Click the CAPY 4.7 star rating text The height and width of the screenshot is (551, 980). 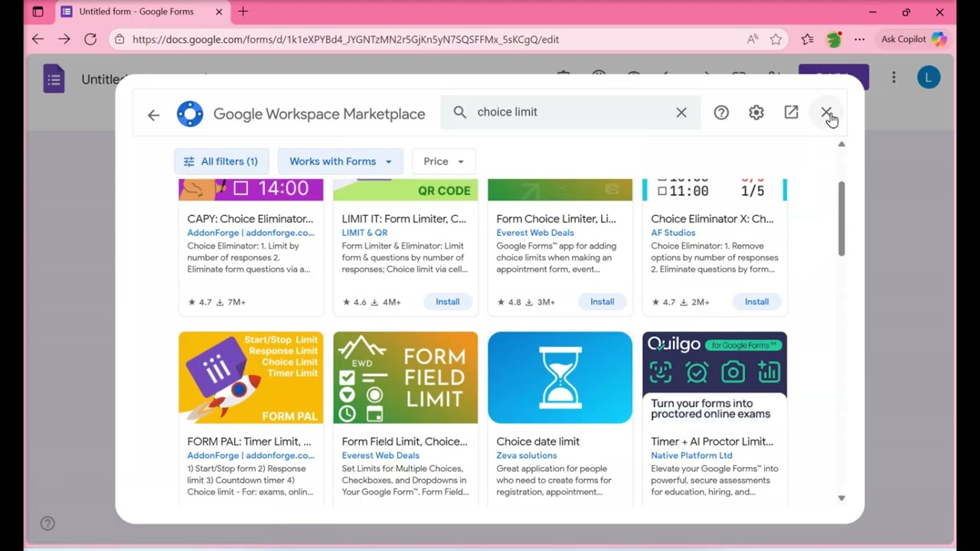[200, 302]
